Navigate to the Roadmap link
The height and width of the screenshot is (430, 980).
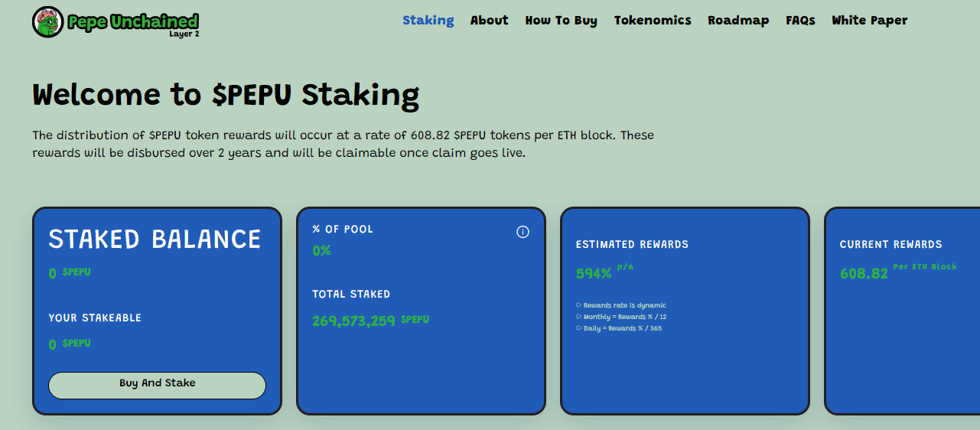[x=737, y=21]
